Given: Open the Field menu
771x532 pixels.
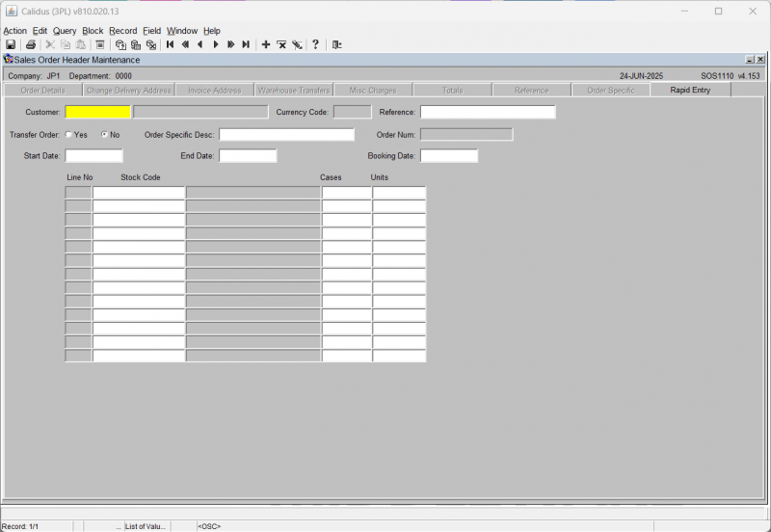Looking at the screenshot, I should [151, 31].
